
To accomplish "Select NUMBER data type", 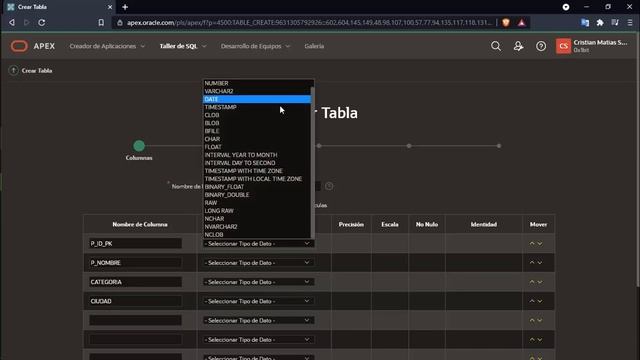I will 257,83.
